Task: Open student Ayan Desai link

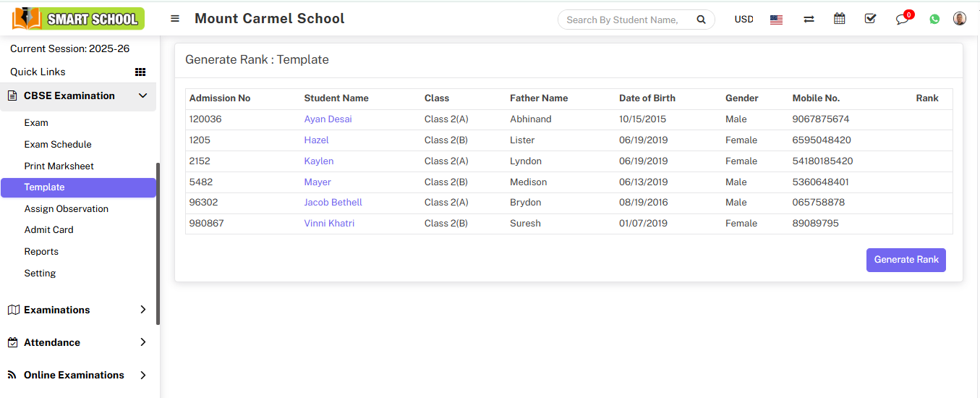Action: [328, 119]
